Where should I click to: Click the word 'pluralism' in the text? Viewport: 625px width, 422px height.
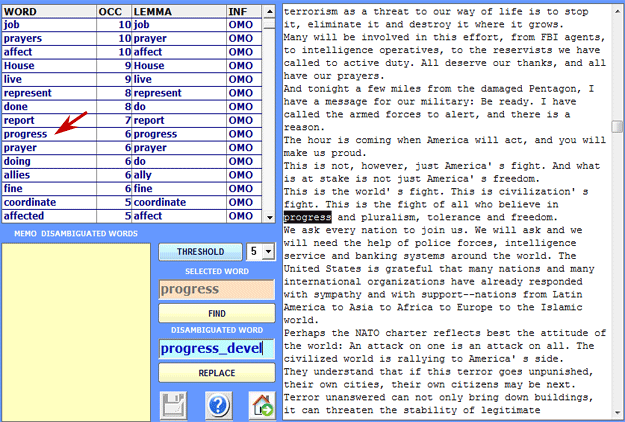click(389, 218)
